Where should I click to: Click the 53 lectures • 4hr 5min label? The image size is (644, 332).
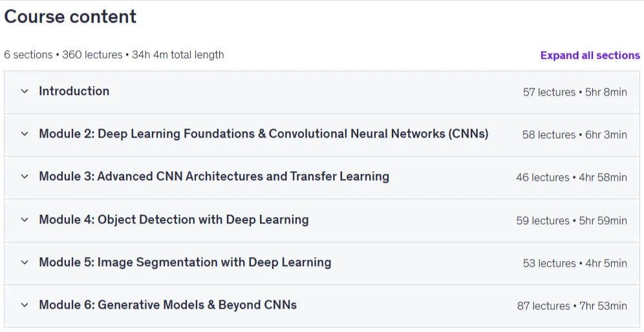(x=575, y=263)
